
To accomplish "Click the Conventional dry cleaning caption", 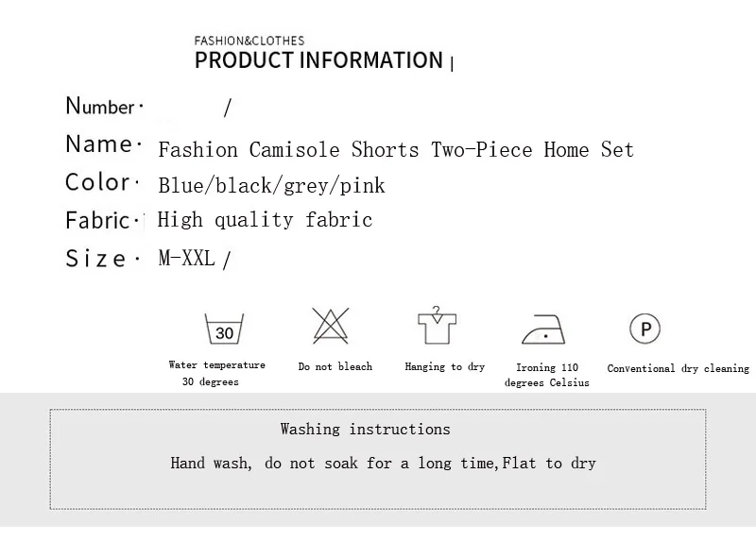I will pyautogui.click(x=678, y=368).
